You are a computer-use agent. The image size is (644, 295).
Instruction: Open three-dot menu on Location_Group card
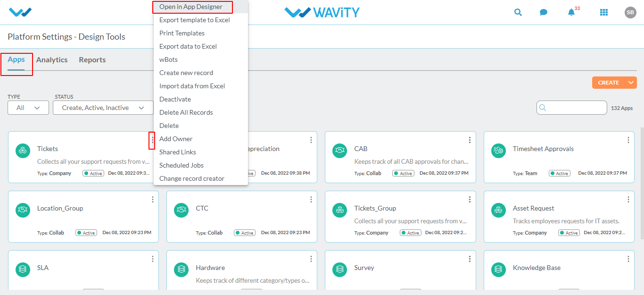[x=152, y=200]
